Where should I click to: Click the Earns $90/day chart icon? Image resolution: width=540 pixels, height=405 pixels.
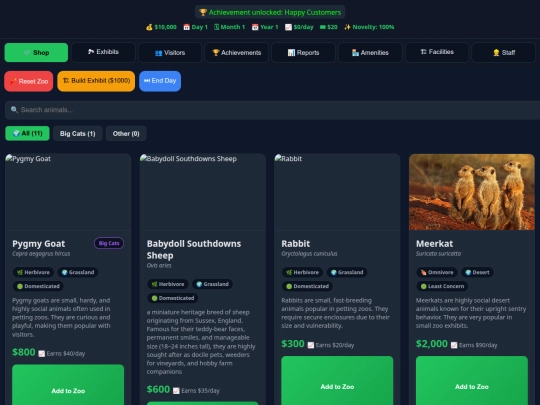[x=454, y=345]
